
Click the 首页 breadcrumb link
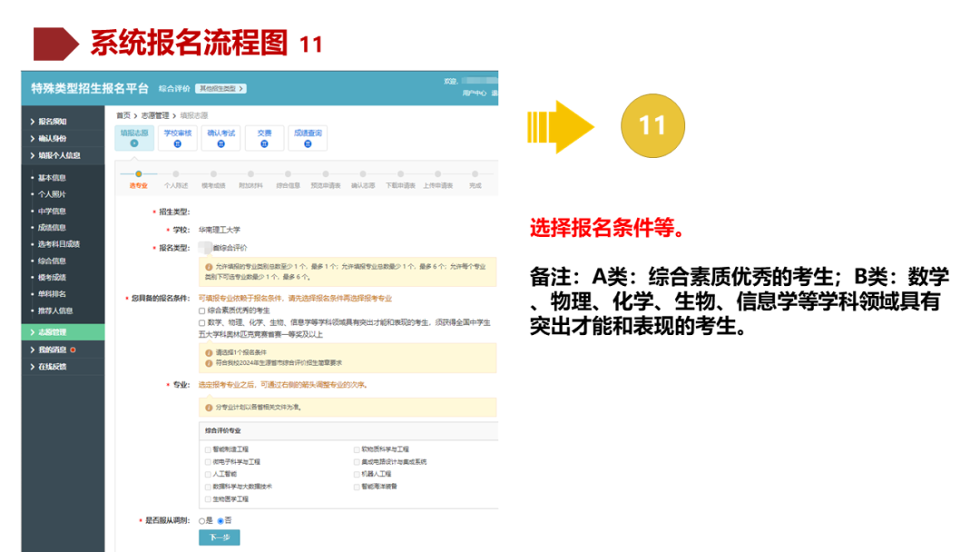pos(122,115)
